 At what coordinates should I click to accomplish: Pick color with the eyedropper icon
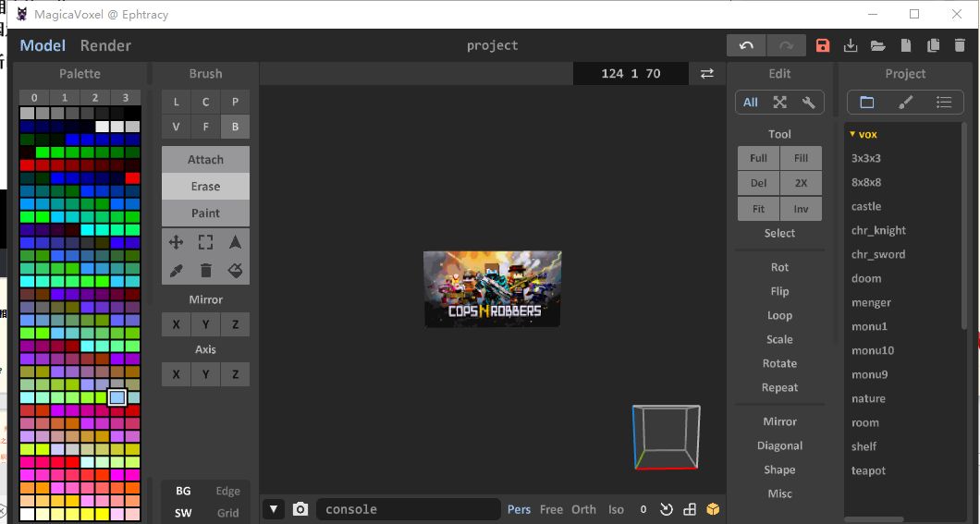[x=177, y=271]
